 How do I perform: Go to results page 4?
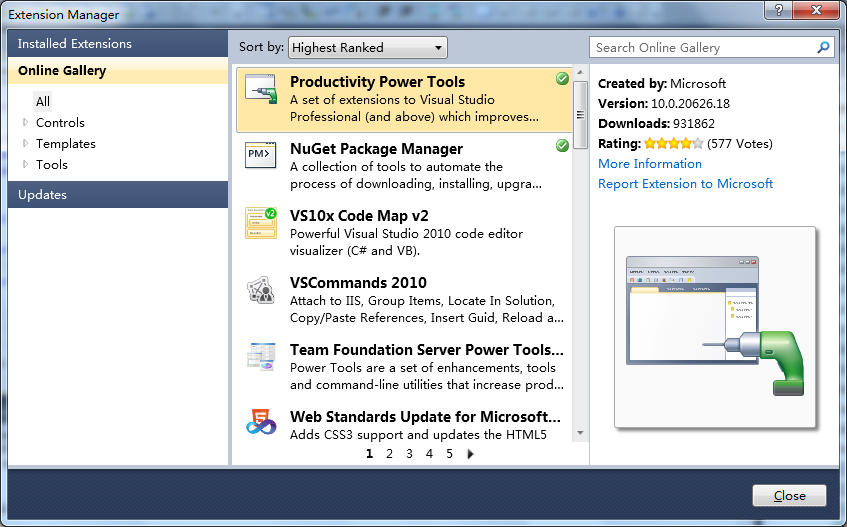click(x=429, y=454)
